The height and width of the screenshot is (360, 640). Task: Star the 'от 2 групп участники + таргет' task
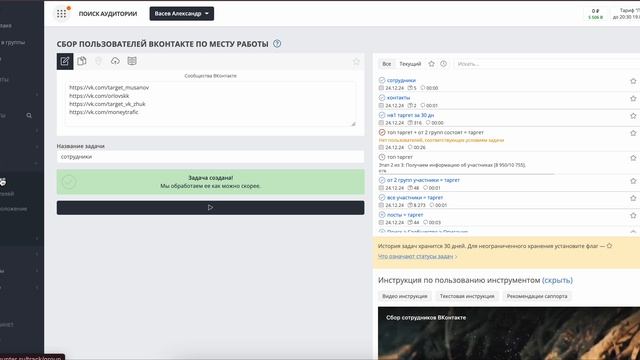tap(633, 181)
